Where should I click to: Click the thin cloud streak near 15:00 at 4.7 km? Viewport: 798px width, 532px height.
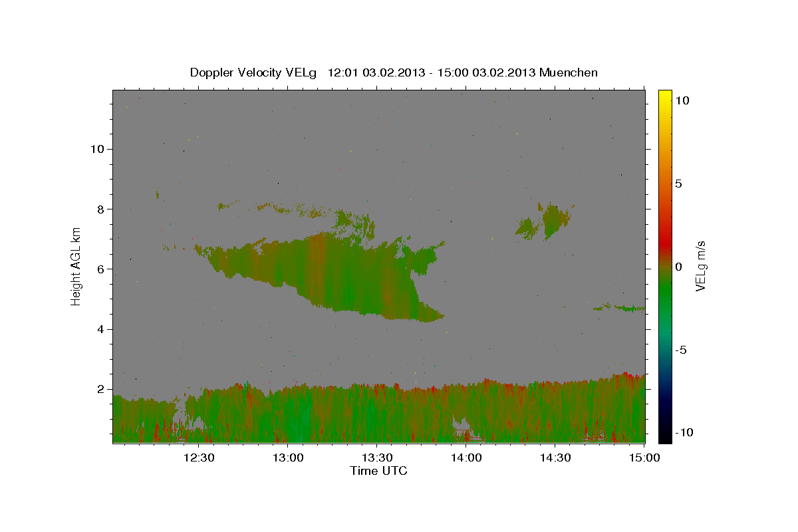619,308
